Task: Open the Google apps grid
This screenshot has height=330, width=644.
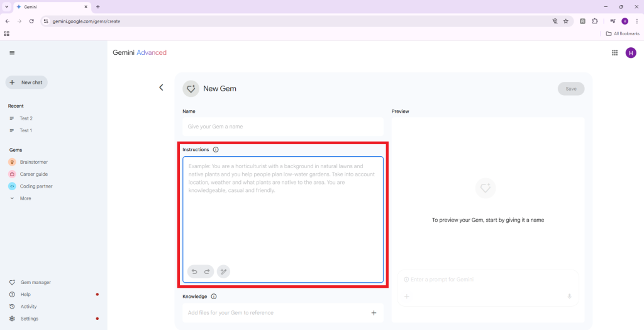Action: pyautogui.click(x=615, y=53)
